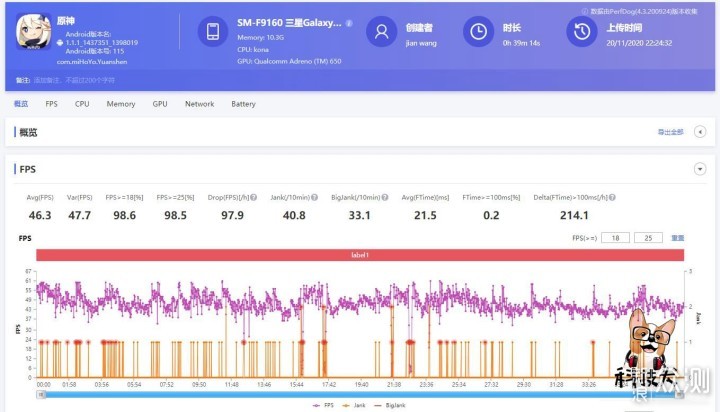Click the Jank value 40.8
This screenshot has width=720, height=412.
[x=294, y=215]
